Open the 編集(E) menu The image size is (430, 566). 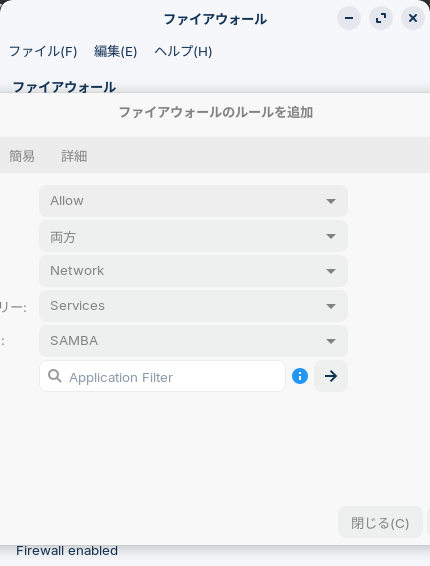click(x=116, y=51)
